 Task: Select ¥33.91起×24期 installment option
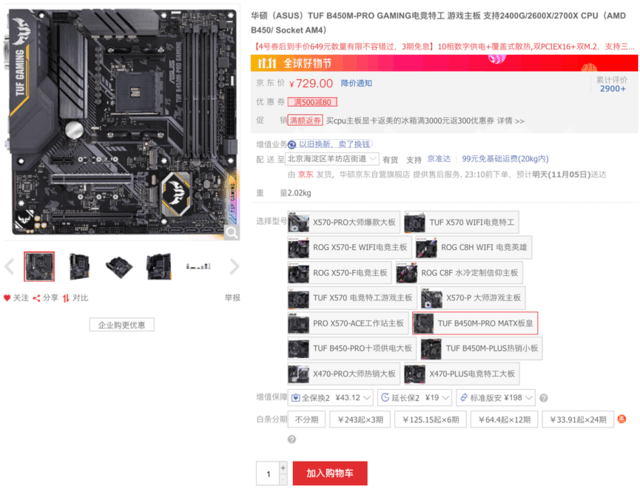pyautogui.click(x=578, y=419)
